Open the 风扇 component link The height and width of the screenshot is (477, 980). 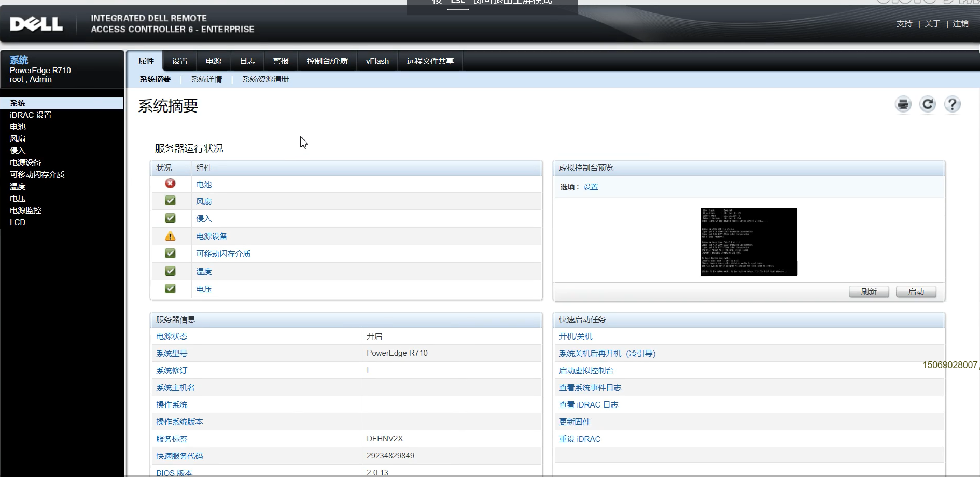204,201
